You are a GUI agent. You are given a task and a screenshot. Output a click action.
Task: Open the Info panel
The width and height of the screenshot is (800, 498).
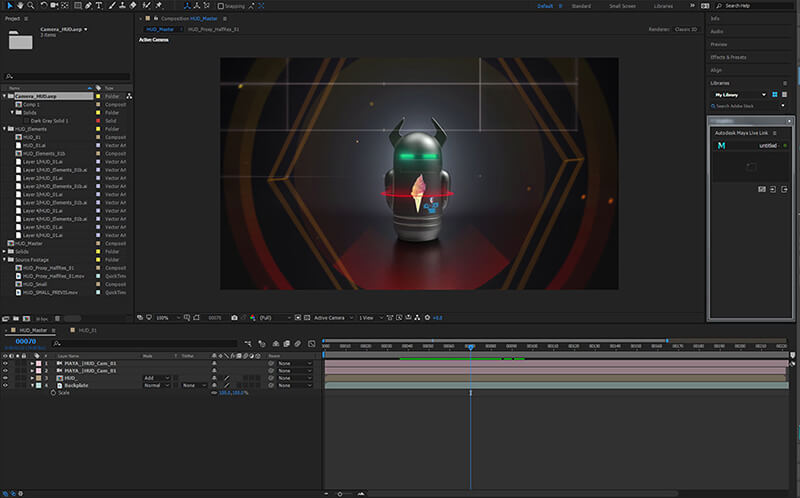coord(715,18)
